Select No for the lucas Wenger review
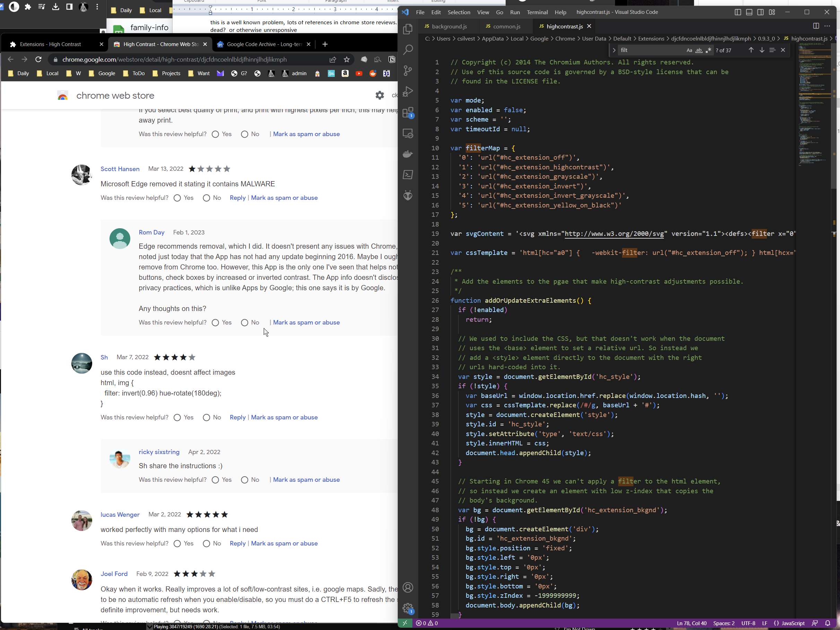The image size is (840, 630). pos(207,544)
